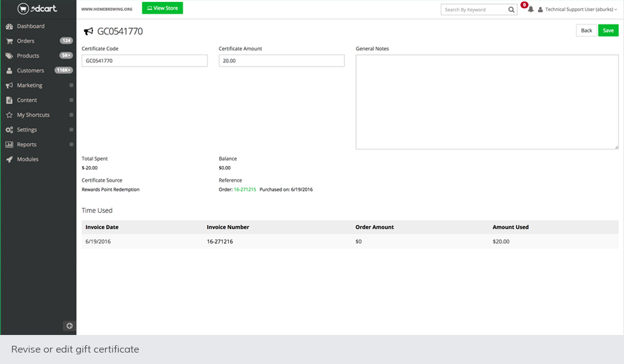Open Modules via the rocket icon
Viewport: 624px width, 364px height.
(x=10, y=160)
